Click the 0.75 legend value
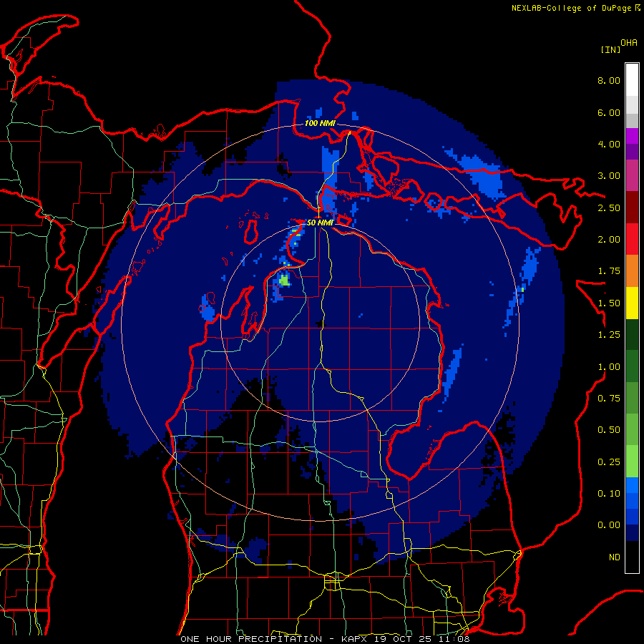The height and width of the screenshot is (644, 644). click(609, 399)
